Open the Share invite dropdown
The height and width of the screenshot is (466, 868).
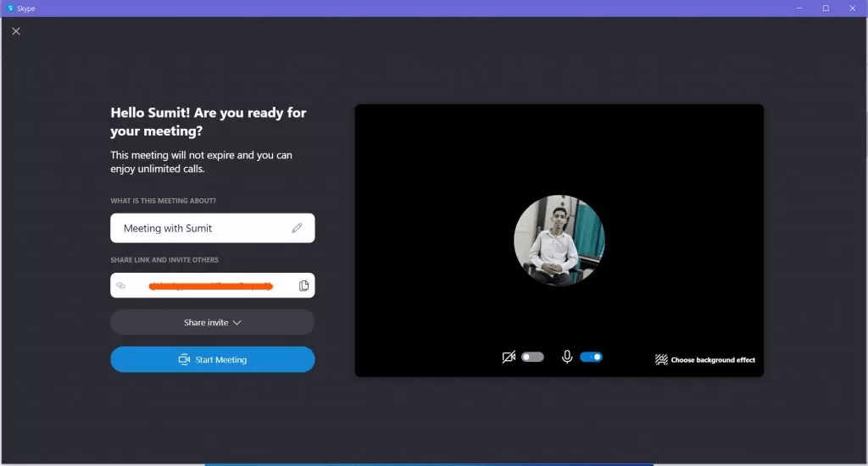coord(212,323)
